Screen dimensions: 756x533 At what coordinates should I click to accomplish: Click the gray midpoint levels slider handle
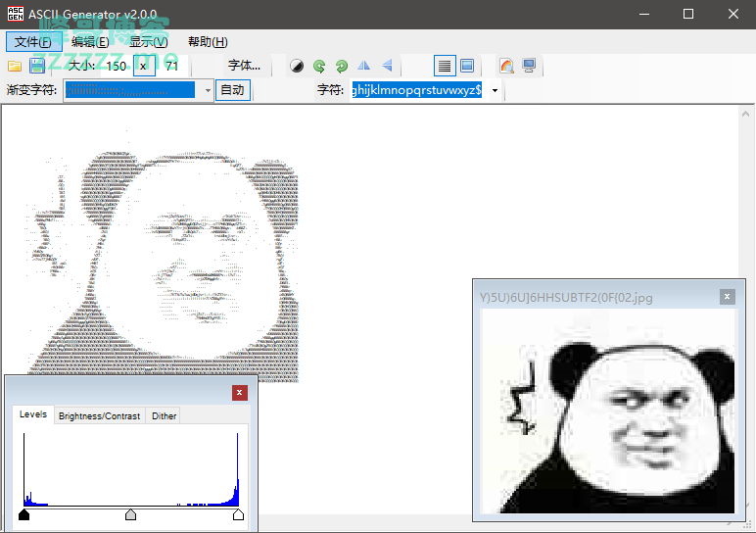(x=131, y=514)
